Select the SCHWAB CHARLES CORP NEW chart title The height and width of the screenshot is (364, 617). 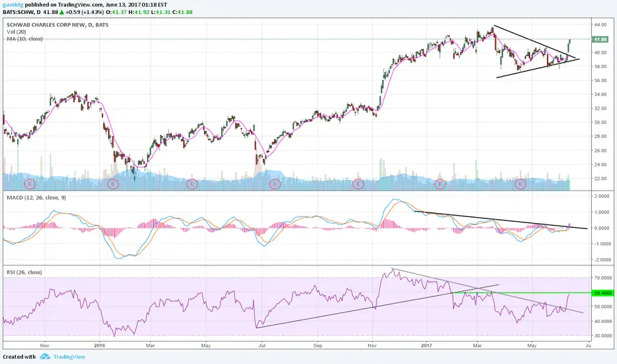[58, 24]
